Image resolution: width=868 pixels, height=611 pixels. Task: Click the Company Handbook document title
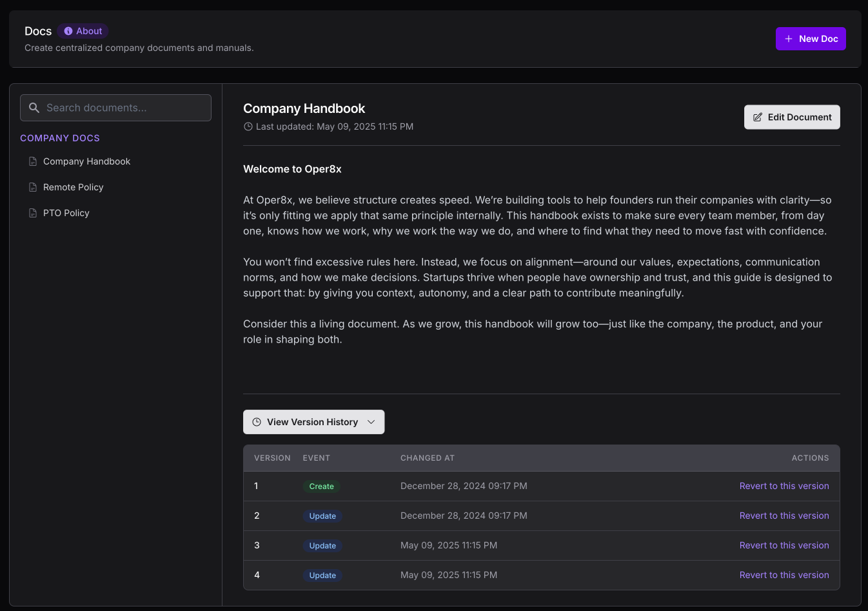(304, 108)
